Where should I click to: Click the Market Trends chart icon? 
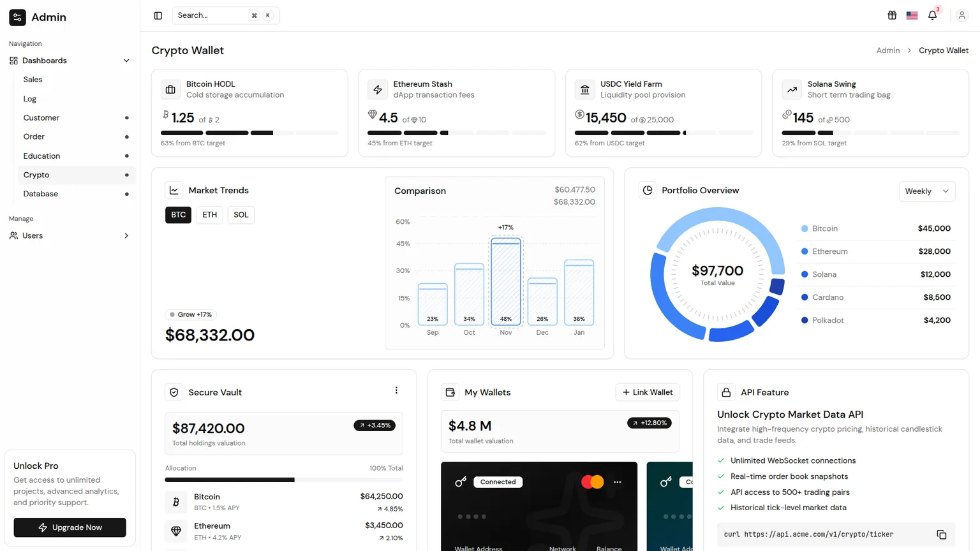click(174, 190)
